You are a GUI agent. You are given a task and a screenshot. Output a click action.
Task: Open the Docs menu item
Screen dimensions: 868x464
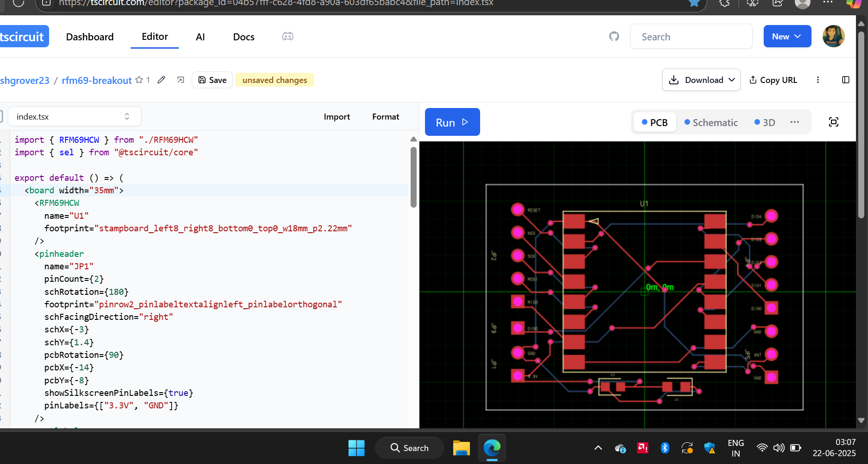tap(244, 37)
